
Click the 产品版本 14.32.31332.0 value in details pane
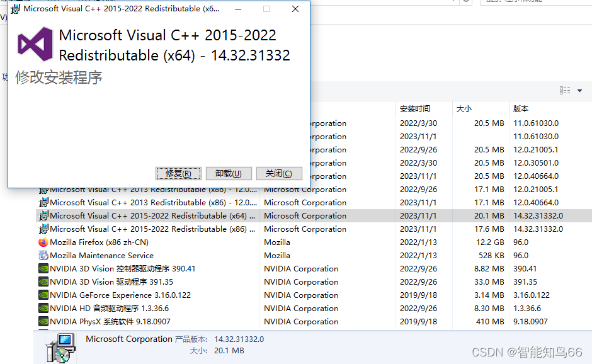point(239,339)
